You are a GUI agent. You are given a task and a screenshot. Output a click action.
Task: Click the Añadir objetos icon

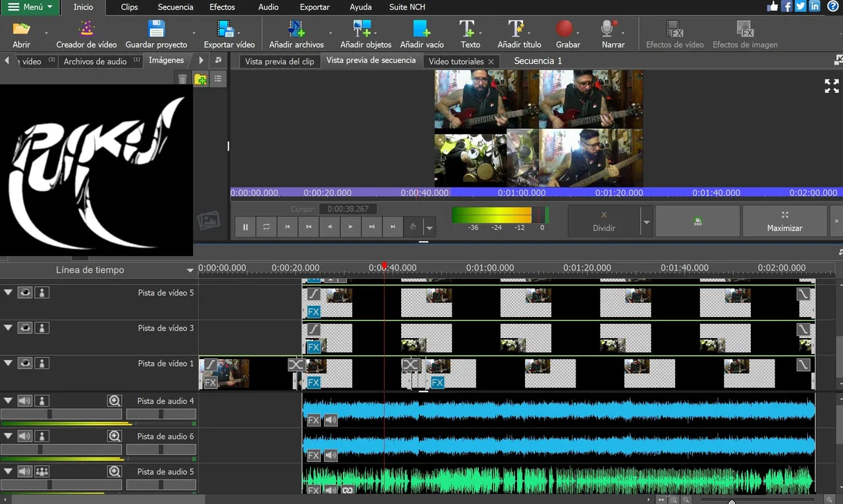point(362,28)
